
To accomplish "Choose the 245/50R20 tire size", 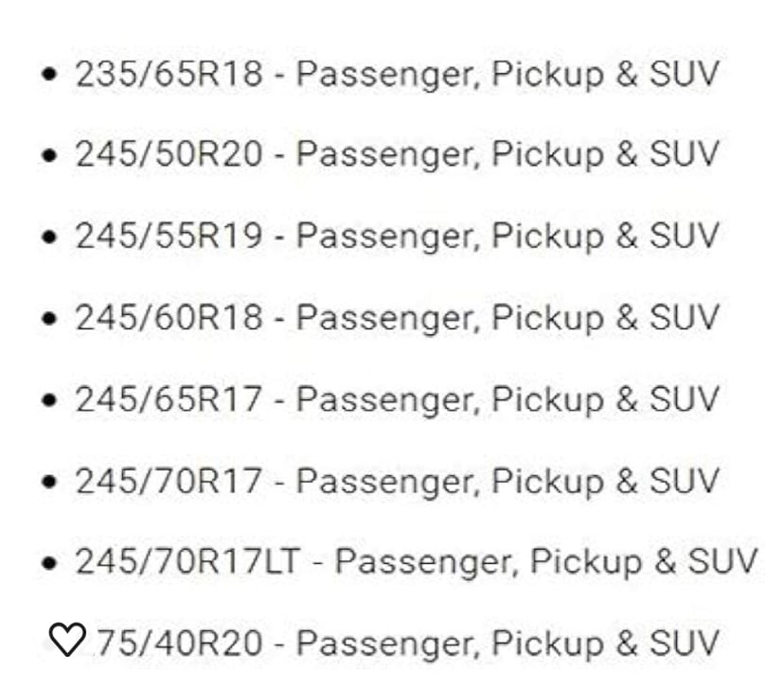I will 169,154.
